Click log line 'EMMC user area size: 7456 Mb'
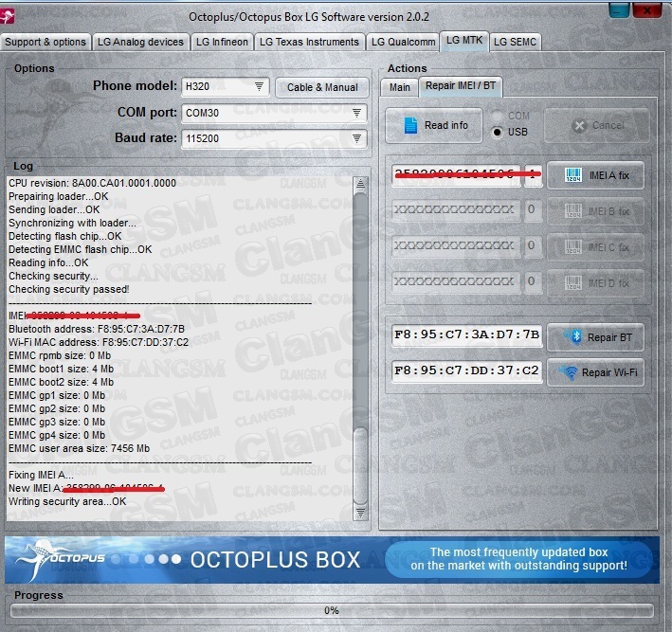Screen dimensions: 672x632 tap(79, 448)
